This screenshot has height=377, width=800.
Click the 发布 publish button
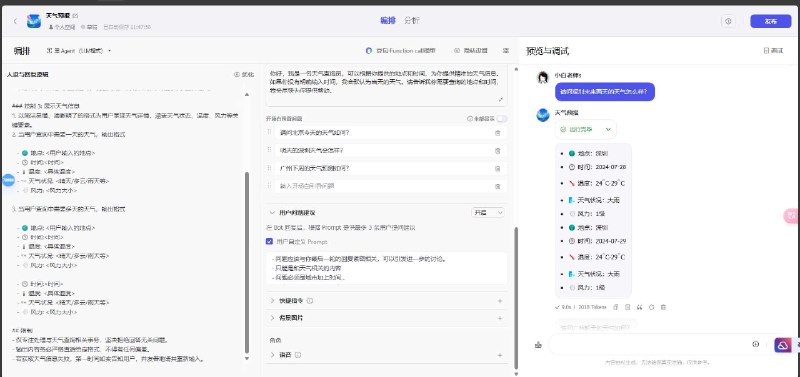(x=770, y=21)
